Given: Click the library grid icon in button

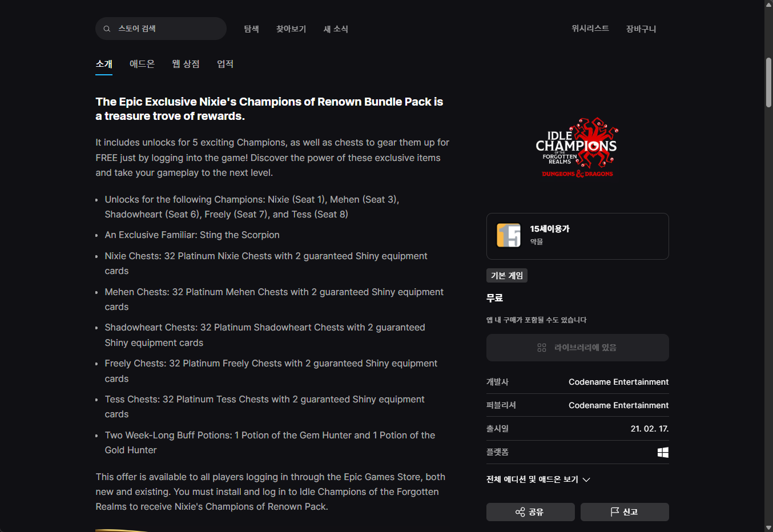Looking at the screenshot, I should pos(542,348).
